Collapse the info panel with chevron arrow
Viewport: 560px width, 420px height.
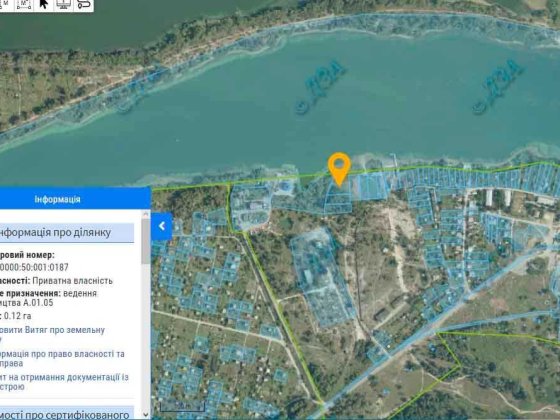click(x=162, y=226)
